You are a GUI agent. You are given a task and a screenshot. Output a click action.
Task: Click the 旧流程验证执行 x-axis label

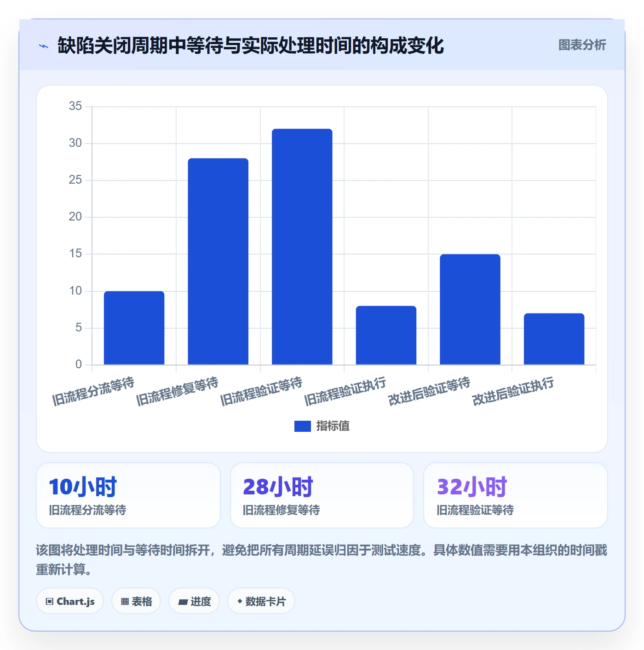[x=345, y=391]
